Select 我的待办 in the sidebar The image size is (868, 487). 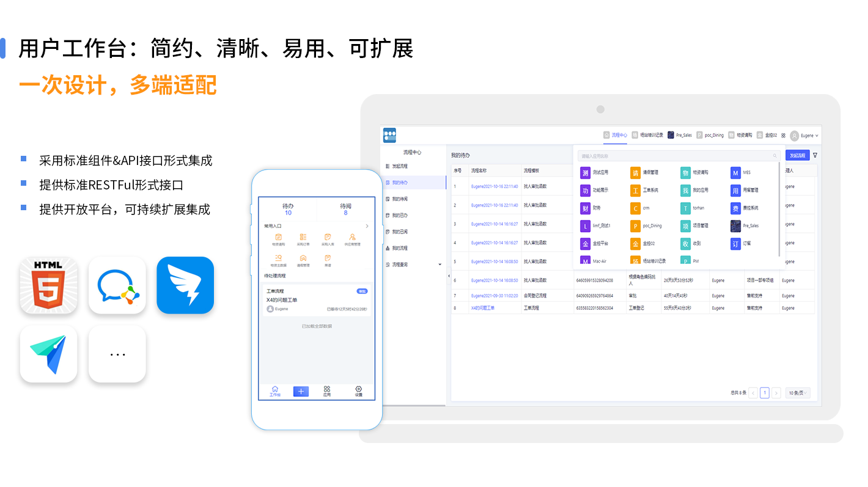point(413,183)
